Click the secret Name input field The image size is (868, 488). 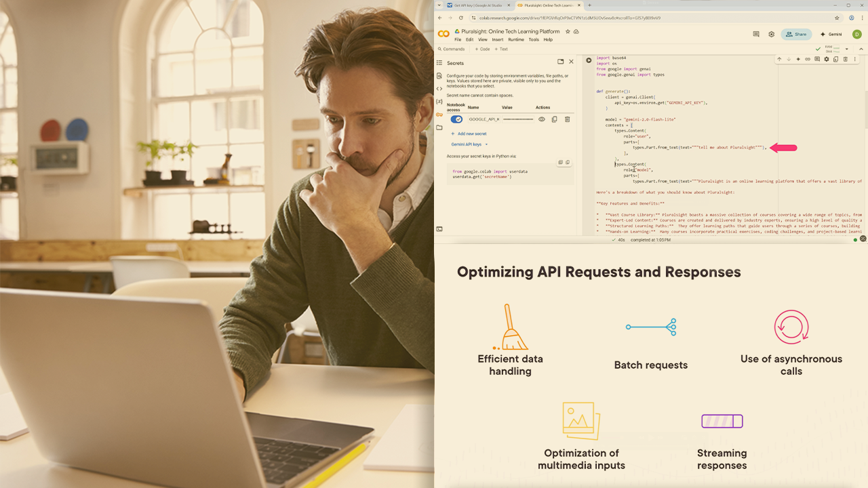[483, 119]
